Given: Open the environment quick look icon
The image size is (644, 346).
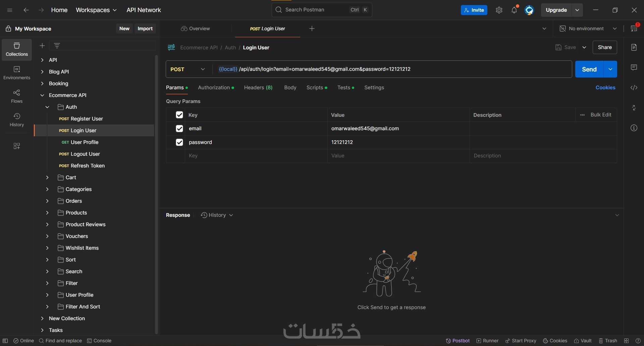Looking at the screenshot, I should pyautogui.click(x=634, y=29).
